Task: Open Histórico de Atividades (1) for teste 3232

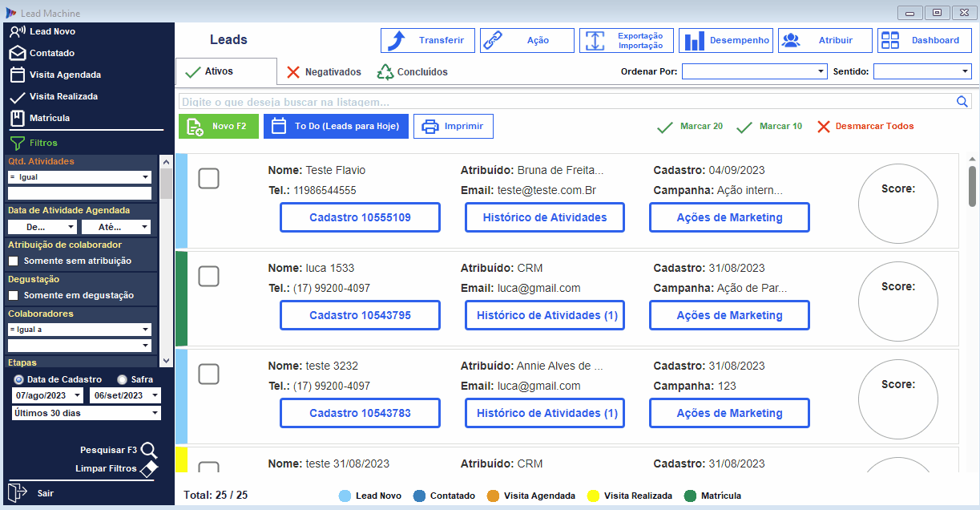Action: (545, 413)
